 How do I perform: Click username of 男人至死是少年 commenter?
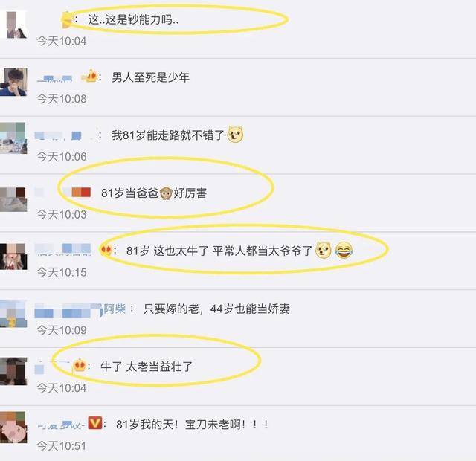pyautogui.click(x=54, y=79)
